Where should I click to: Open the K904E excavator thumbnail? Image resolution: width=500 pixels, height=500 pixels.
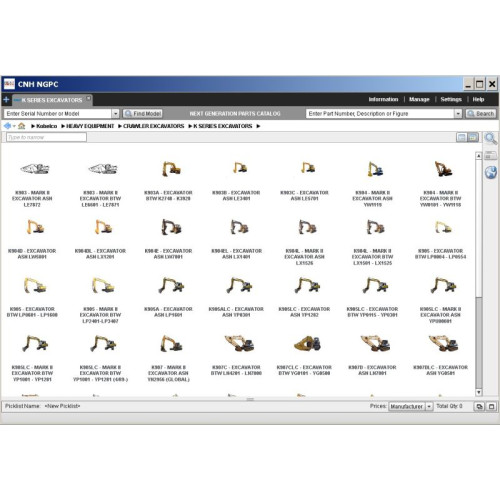[x=171, y=227]
